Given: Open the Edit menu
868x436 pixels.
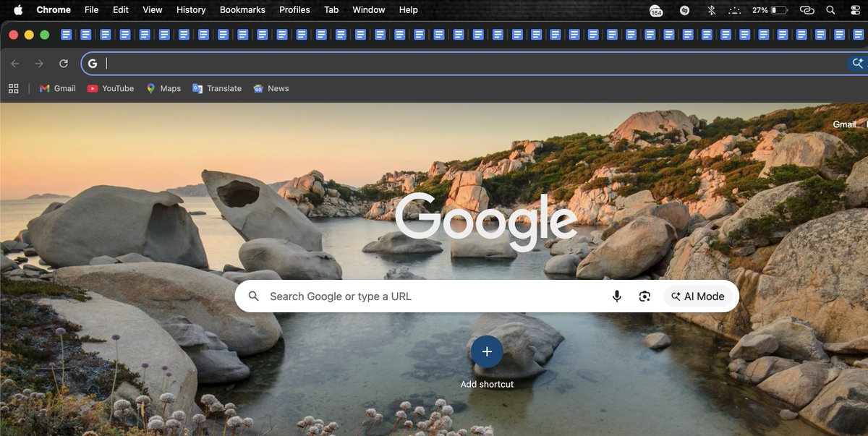Looking at the screenshot, I should 121,10.
